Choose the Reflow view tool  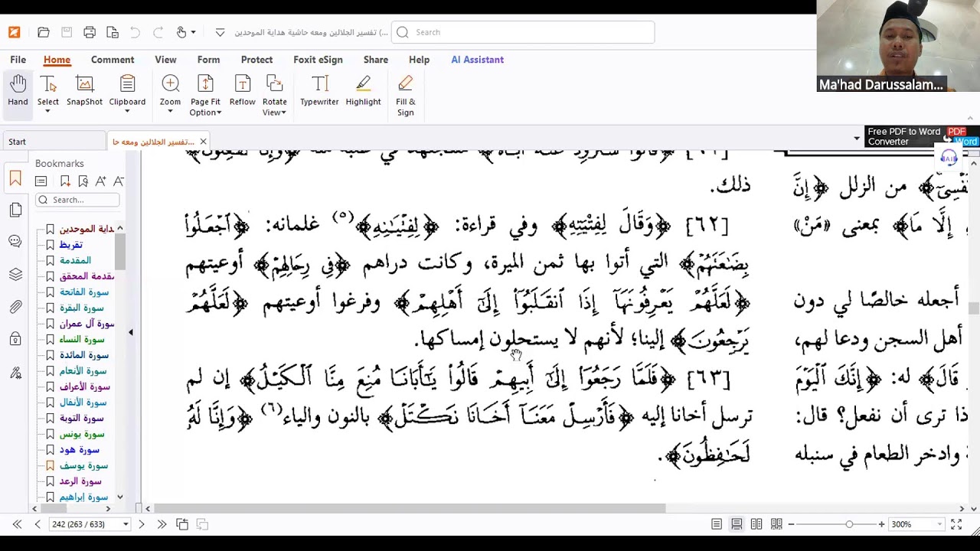242,91
